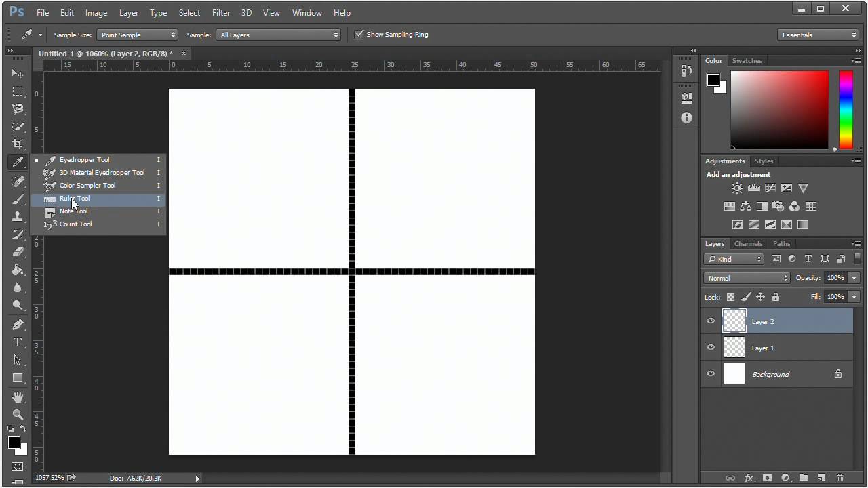Open the Normal blend mode dropdown
The width and height of the screenshot is (868, 488).
point(747,278)
